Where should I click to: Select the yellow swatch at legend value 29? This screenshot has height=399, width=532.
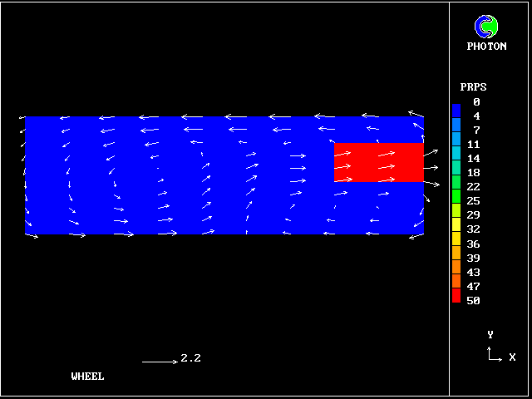(456, 216)
